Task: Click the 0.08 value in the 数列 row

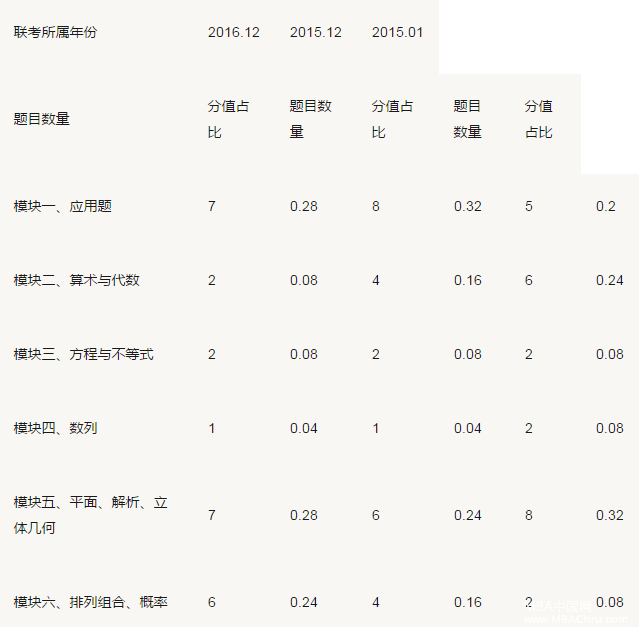Action: coord(609,428)
